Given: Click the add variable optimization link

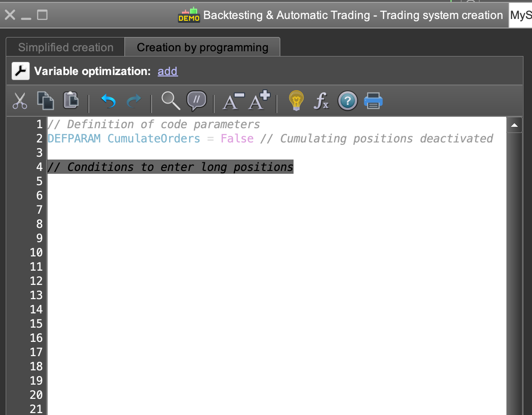Looking at the screenshot, I should pyautogui.click(x=168, y=71).
